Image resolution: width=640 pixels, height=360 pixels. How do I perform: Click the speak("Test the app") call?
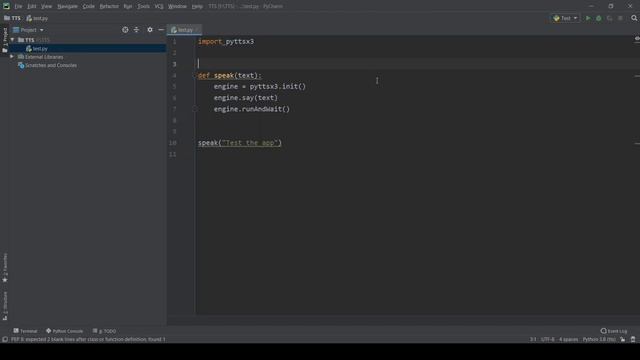pos(240,143)
